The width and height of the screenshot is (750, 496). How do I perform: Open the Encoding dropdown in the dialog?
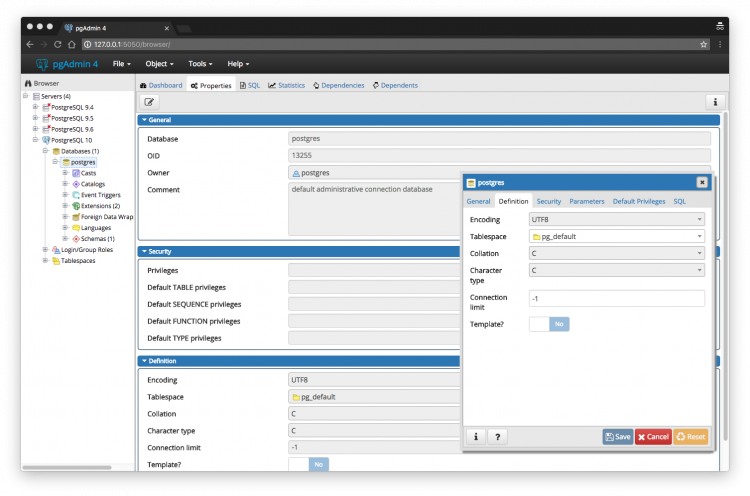(617, 220)
